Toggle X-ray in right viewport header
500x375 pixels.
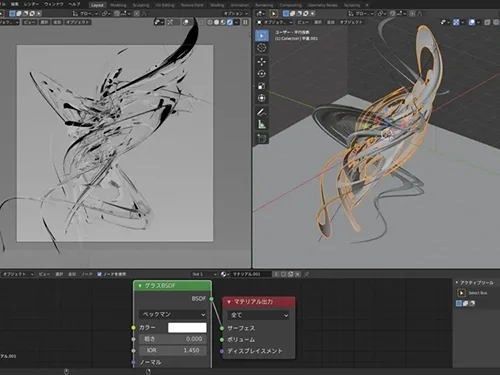pos(487,22)
